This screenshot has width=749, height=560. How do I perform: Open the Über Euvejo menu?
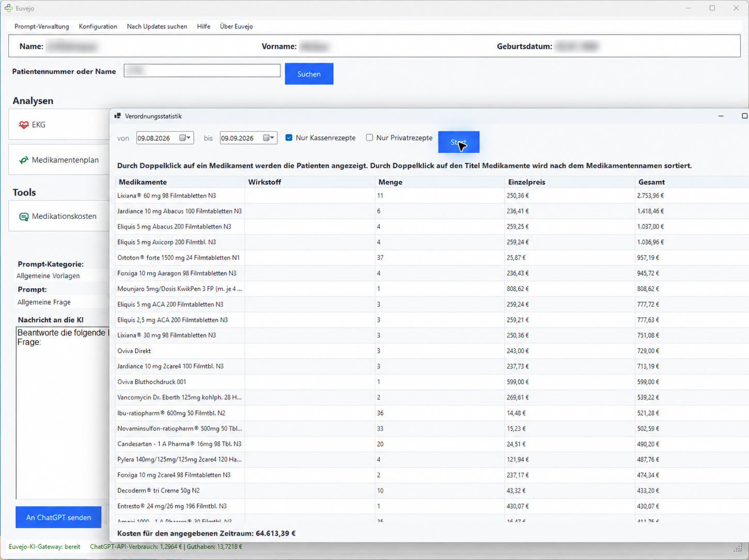[x=236, y=26]
